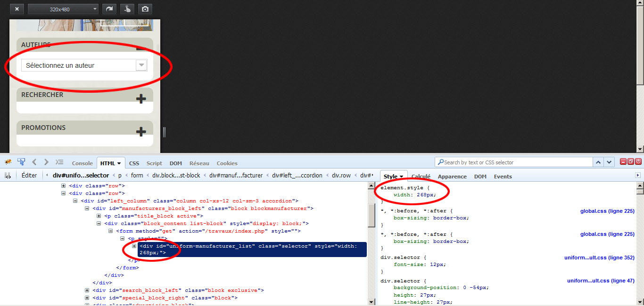Select div.block...st-block breadcrumb
Image resolution: width=644 pixels, height=306 pixels.
(176, 176)
